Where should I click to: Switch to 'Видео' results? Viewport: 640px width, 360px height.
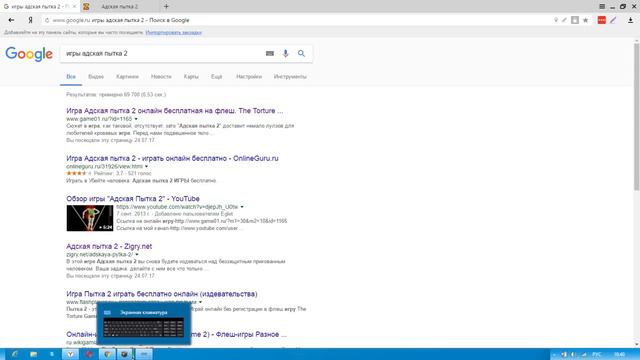pyautogui.click(x=96, y=77)
